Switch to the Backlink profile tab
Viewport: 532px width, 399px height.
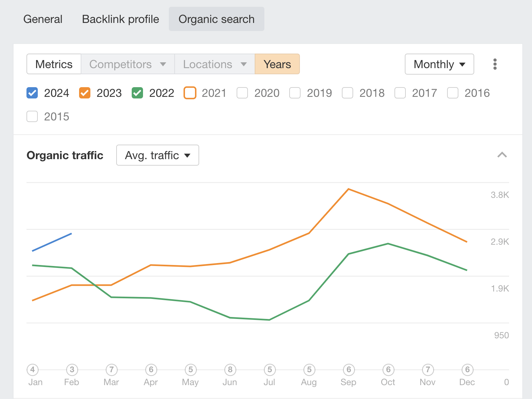pyautogui.click(x=120, y=19)
